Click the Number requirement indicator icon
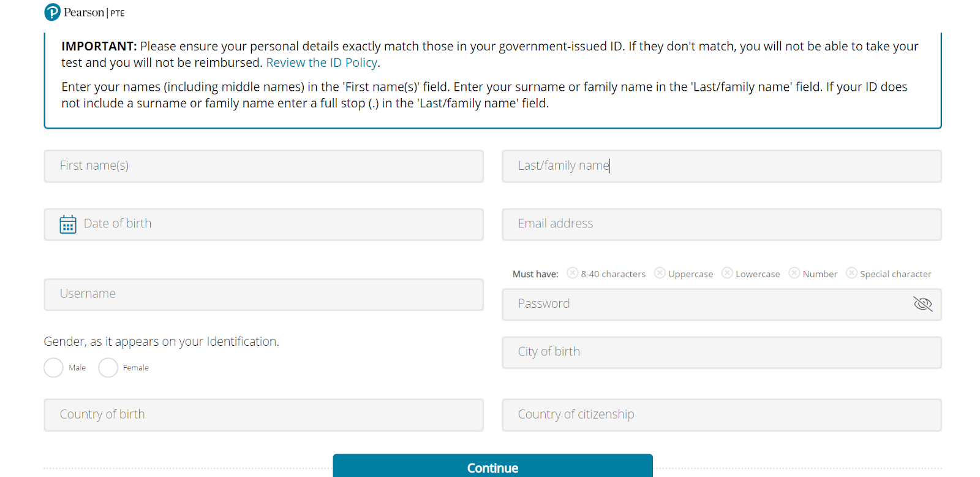Viewport: 980px width, 477px height. coord(794,273)
